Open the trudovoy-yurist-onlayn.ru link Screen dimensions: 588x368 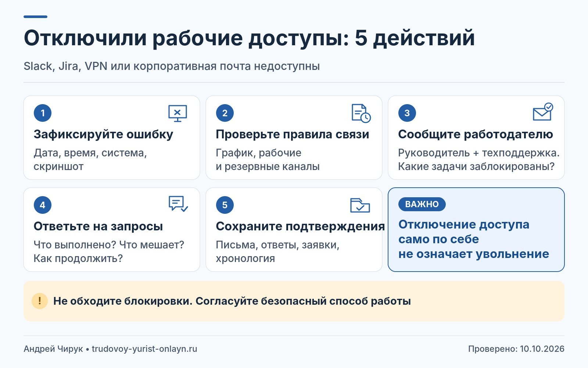144,349
